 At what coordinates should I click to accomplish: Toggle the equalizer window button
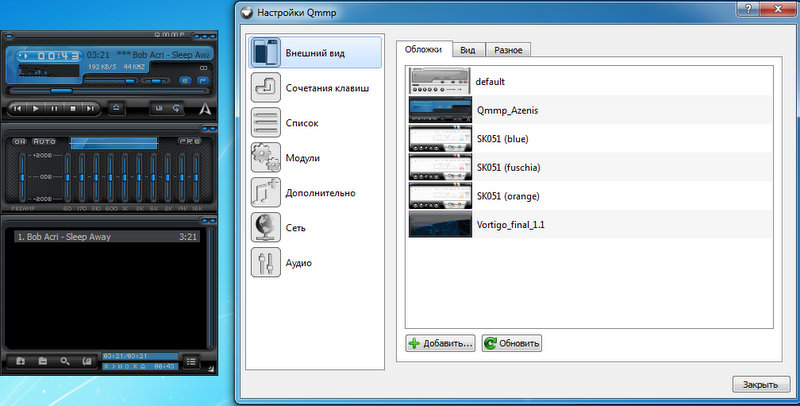[185, 81]
